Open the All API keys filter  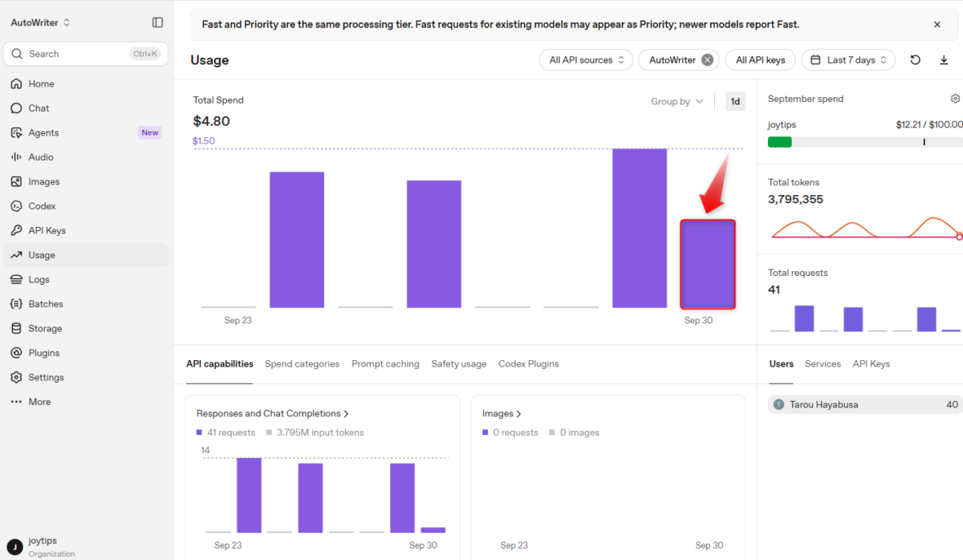761,60
